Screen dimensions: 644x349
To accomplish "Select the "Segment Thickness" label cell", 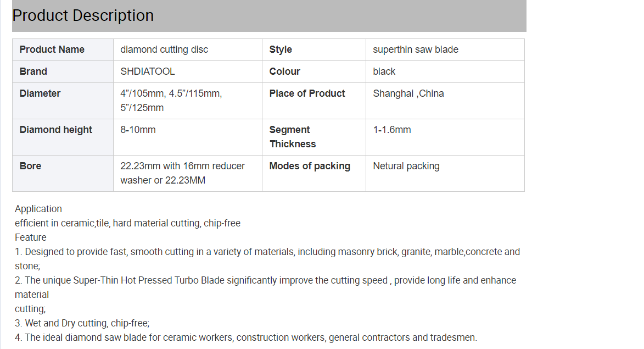I will click(x=314, y=137).
